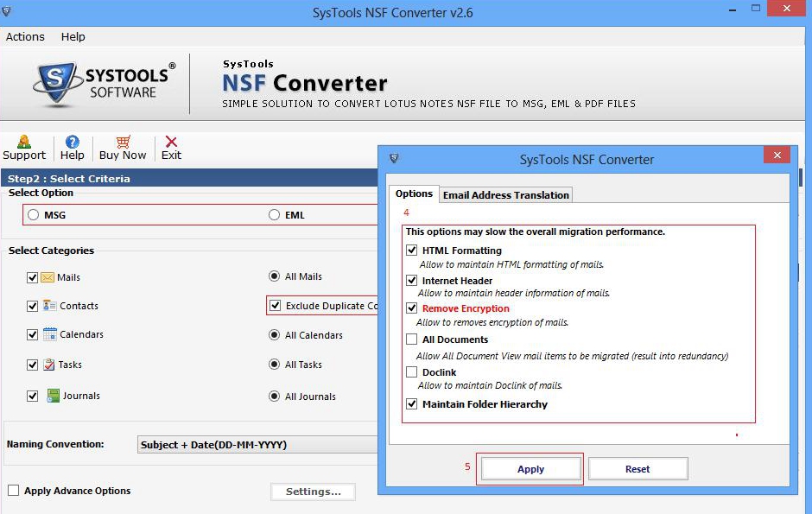The width and height of the screenshot is (812, 514).
Task: Click 'Allow to maintain HTML formatting of mails' text
Action: 511,264
